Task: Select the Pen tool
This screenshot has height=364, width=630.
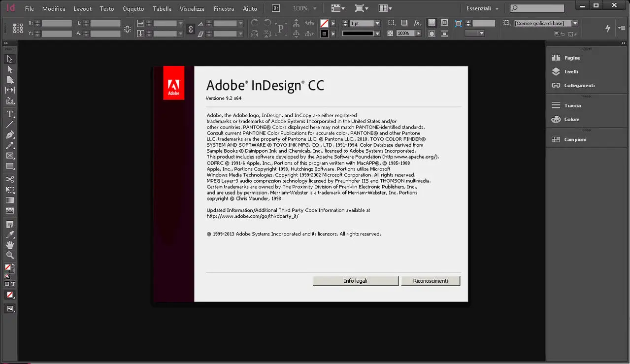Action: [10, 135]
